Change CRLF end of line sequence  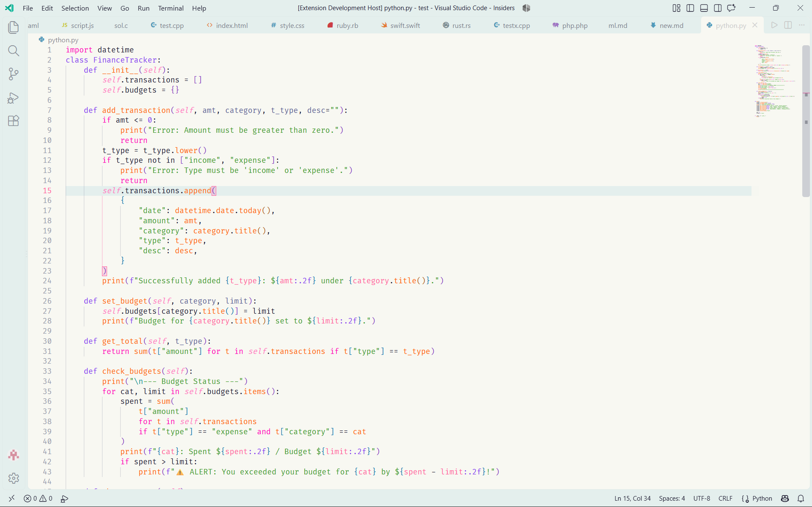coord(725,499)
